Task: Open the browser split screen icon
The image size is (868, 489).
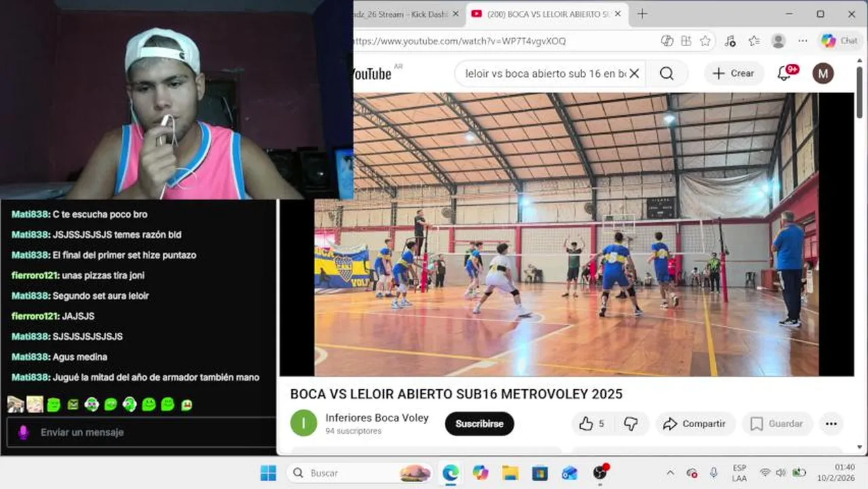Action: pyautogui.click(x=686, y=41)
